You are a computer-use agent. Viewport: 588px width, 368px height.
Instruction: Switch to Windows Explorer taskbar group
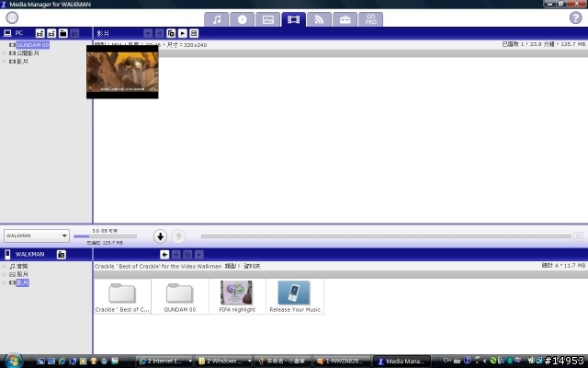point(223,362)
